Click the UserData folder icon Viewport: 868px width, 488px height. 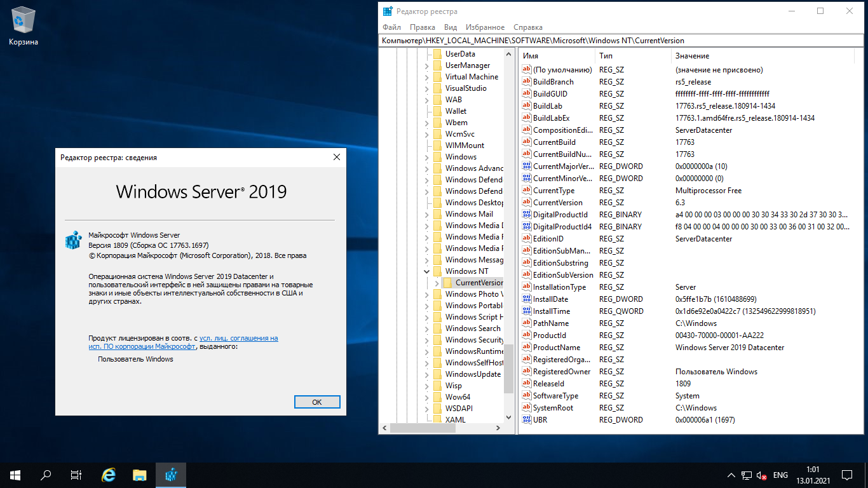437,54
